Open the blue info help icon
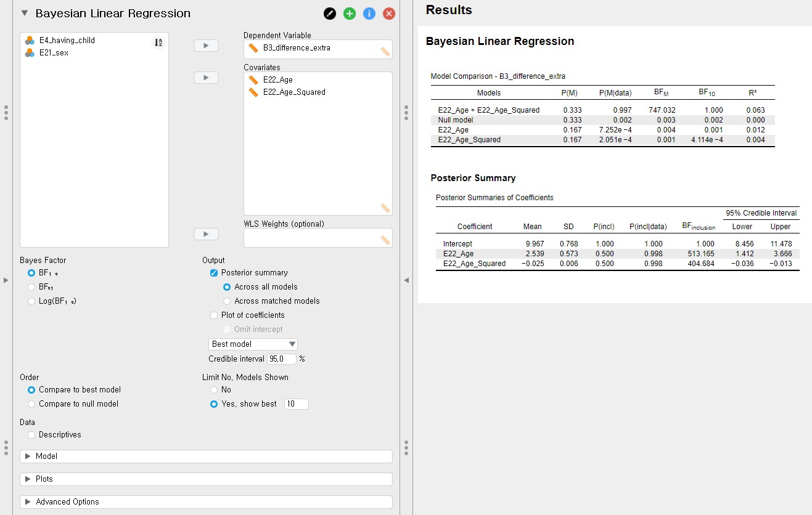812x515 pixels. 369,14
